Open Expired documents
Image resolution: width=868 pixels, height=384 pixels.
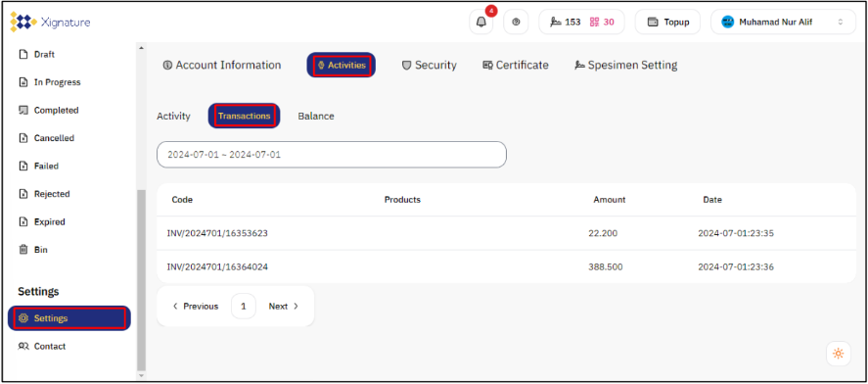pos(42,221)
